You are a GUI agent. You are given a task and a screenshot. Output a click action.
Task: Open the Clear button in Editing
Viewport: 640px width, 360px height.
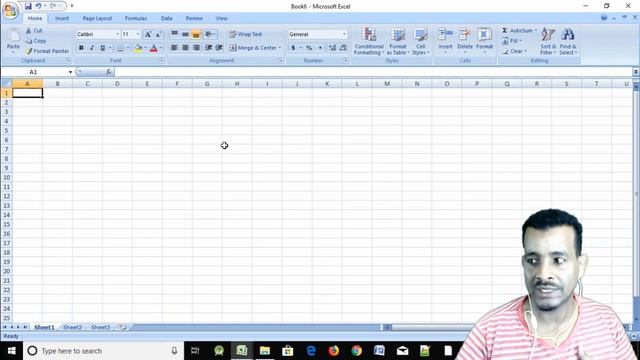[x=514, y=51]
